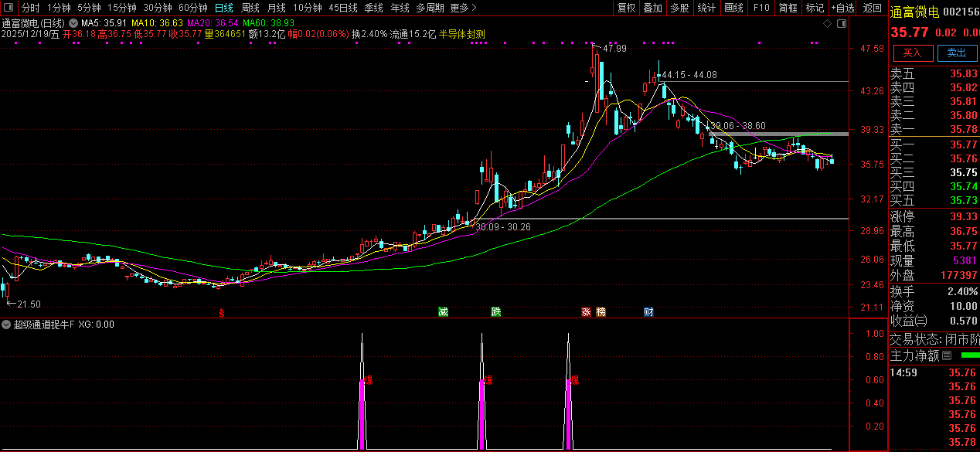
Task: Click the diamond icon above the chart
Action: click(x=827, y=24)
